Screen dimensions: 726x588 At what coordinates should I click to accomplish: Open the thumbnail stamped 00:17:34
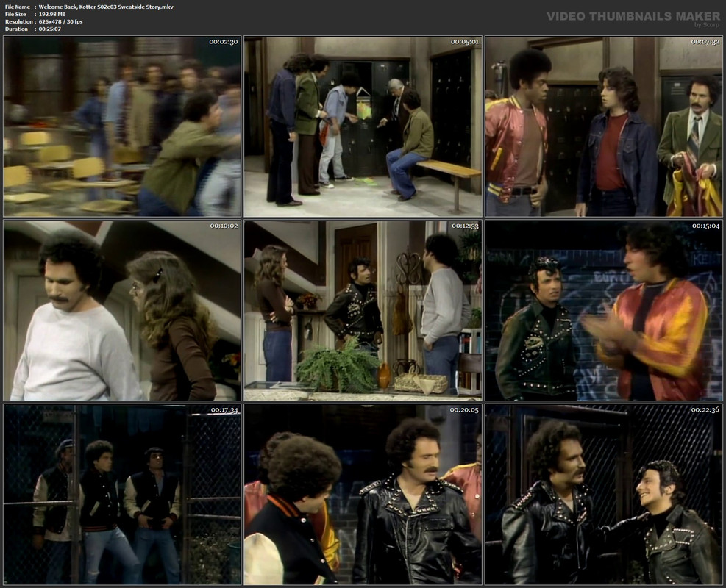pyautogui.click(x=122, y=495)
